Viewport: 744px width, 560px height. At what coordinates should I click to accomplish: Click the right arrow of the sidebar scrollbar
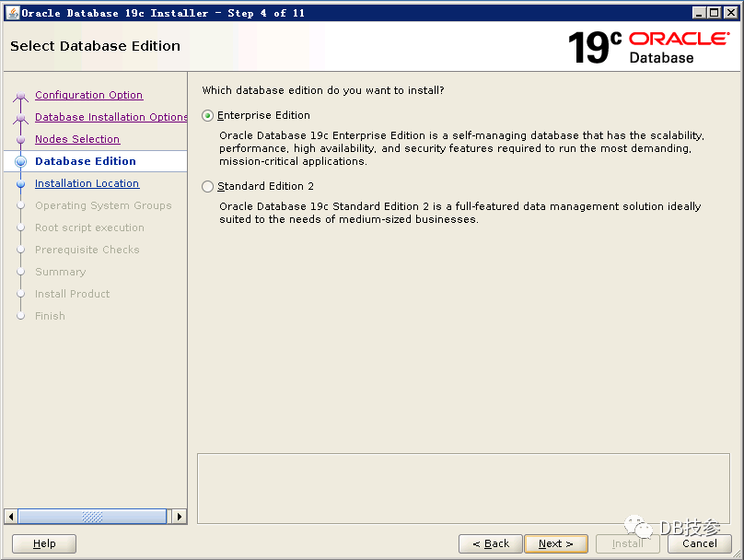pos(179,517)
